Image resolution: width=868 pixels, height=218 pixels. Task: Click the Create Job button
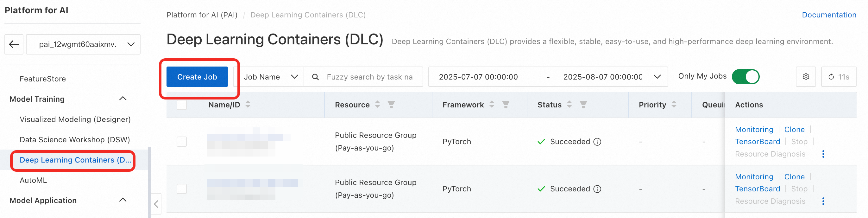tap(197, 77)
